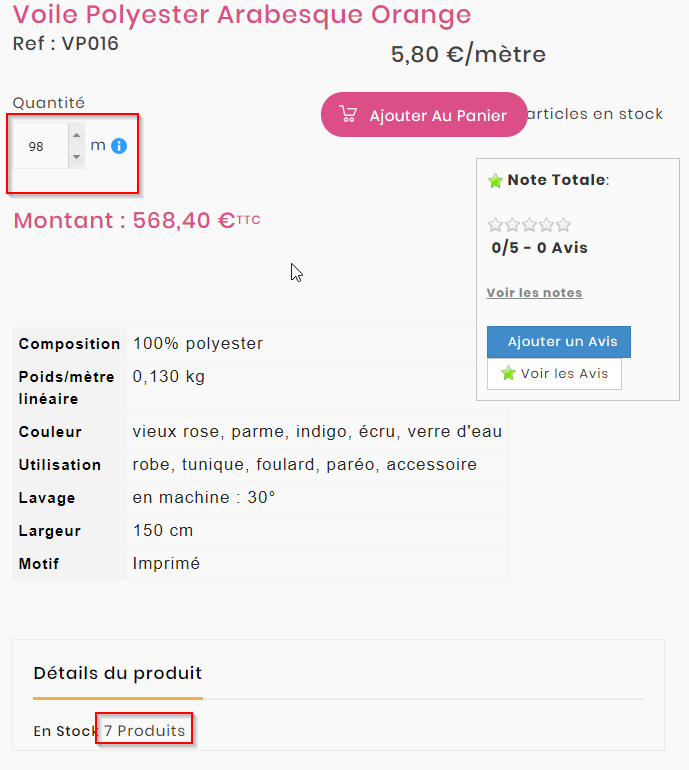Open the Voir les notes link
This screenshot has width=689, height=770.
click(x=534, y=293)
